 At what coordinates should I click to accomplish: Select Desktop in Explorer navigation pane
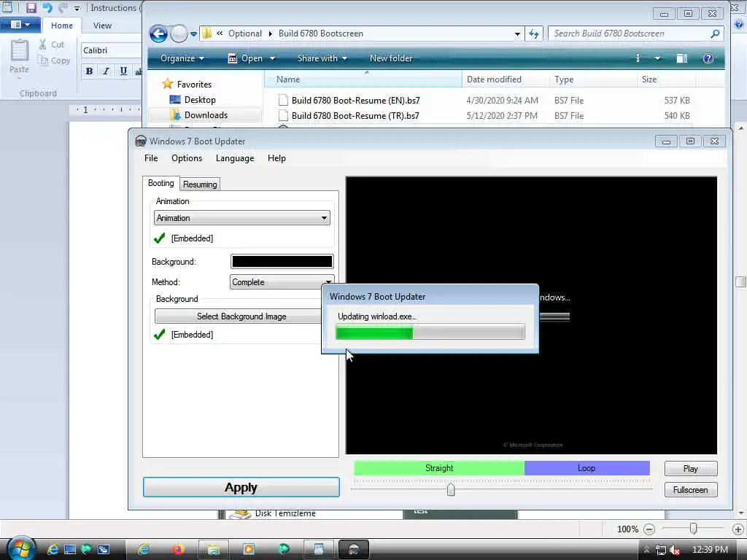coord(200,100)
